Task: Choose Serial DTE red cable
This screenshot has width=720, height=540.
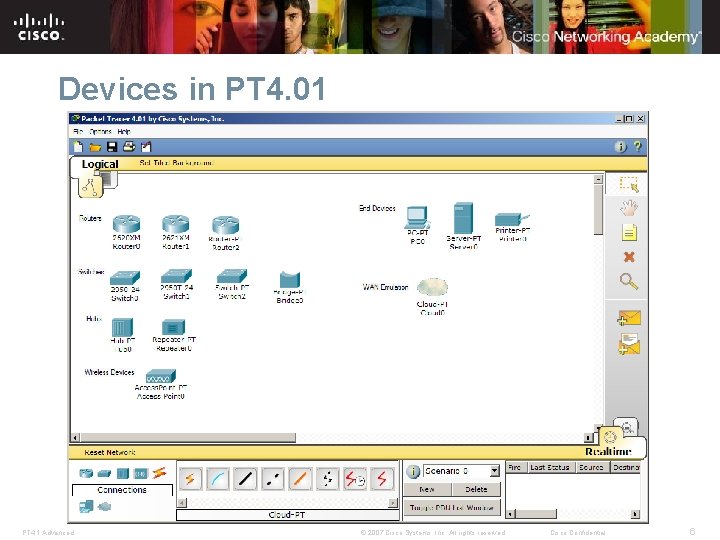Action: click(x=382, y=479)
